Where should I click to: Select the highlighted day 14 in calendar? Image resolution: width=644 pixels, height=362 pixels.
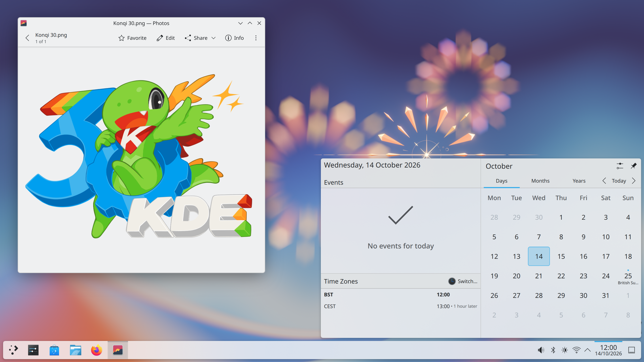(x=539, y=256)
